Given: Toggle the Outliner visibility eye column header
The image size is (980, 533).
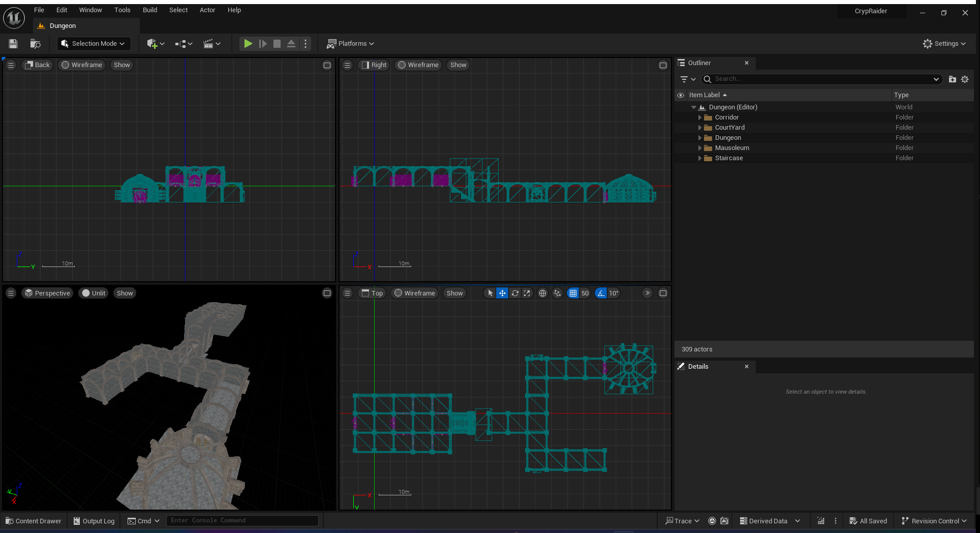Looking at the screenshot, I should (x=681, y=95).
